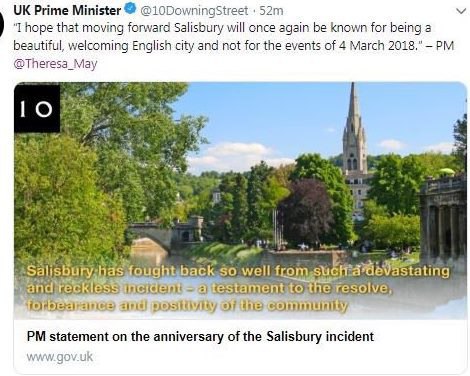The image size is (470, 376).
Task: Click the black number 10 logo
Action: point(37,107)
